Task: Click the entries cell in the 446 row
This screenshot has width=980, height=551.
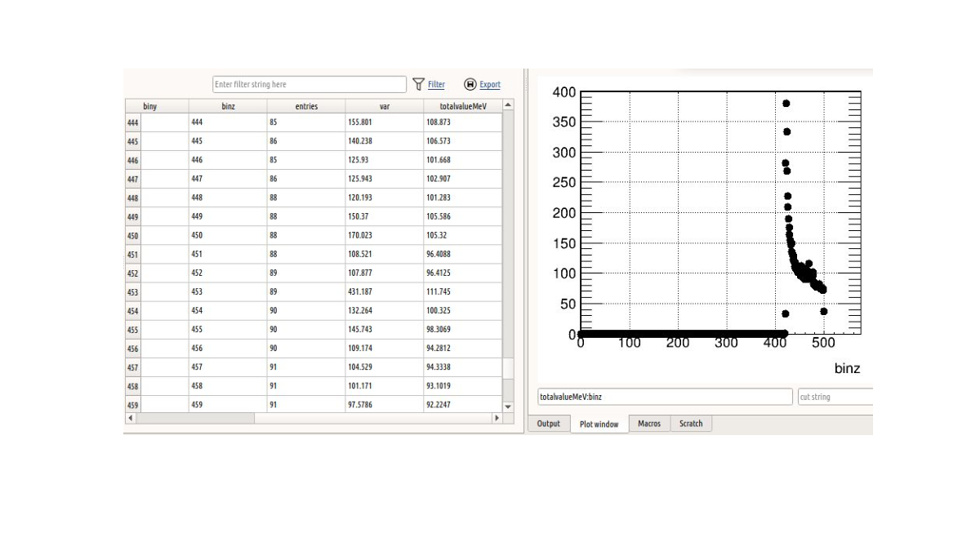Action: (x=306, y=160)
